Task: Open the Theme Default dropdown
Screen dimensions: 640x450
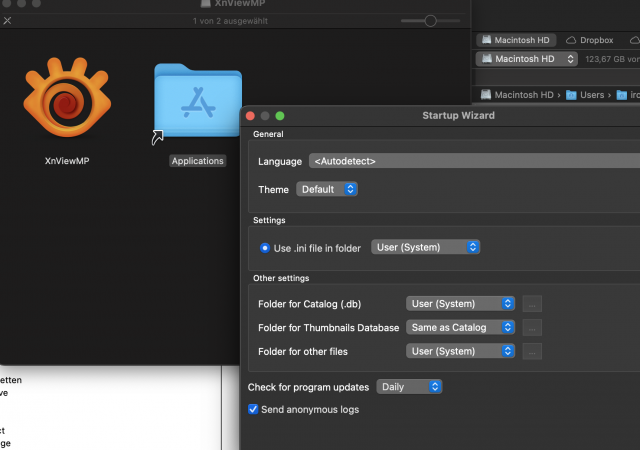Action: click(327, 189)
